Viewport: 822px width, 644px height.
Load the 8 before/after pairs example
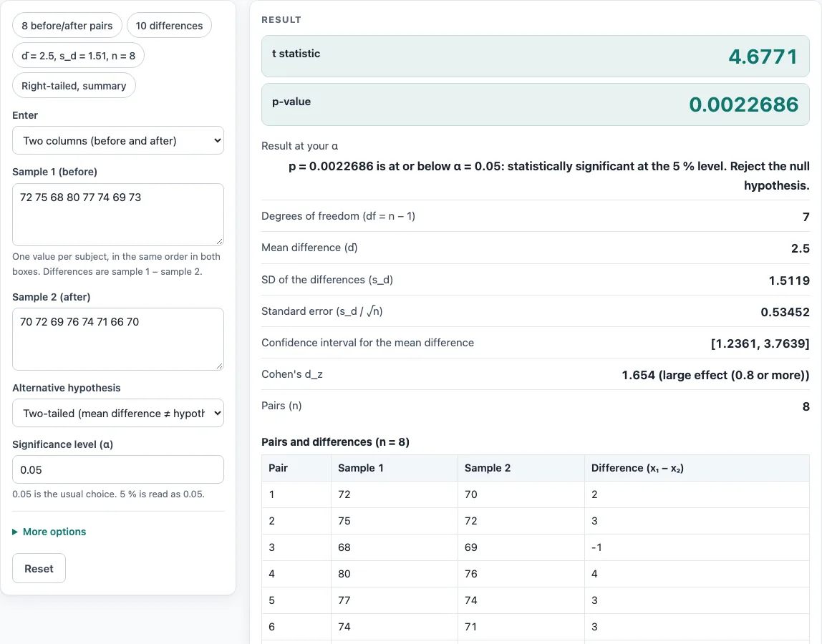(x=67, y=26)
